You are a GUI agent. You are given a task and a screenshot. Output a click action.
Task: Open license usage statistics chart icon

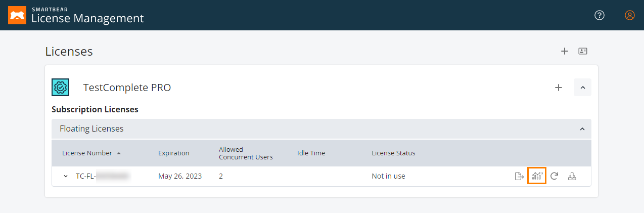click(x=537, y=176)
